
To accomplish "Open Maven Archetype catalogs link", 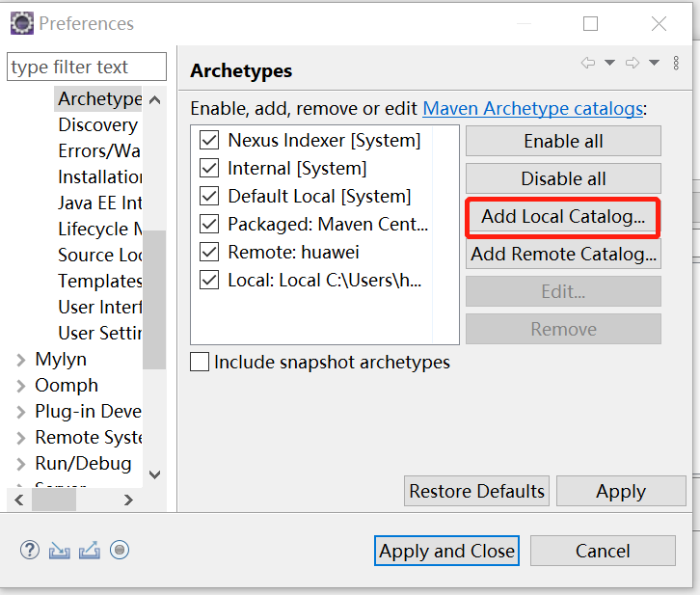I will coord(533,108).
